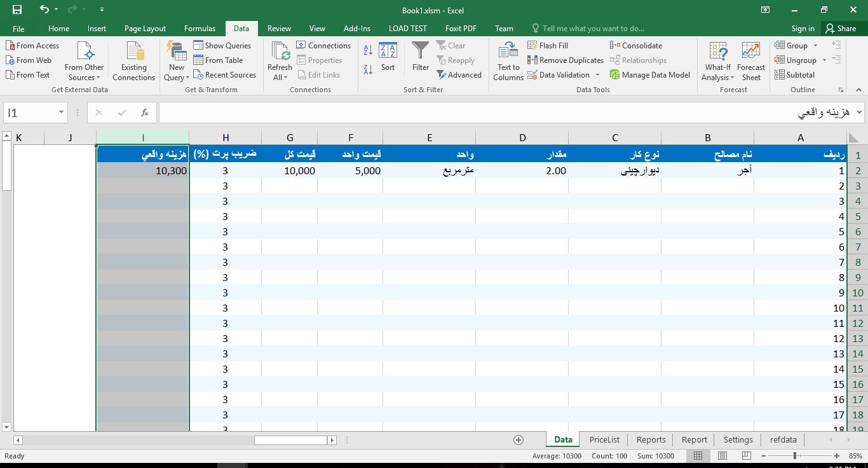Click From Web import button
This screenshot has width=868, height=468.
(29, 60)
